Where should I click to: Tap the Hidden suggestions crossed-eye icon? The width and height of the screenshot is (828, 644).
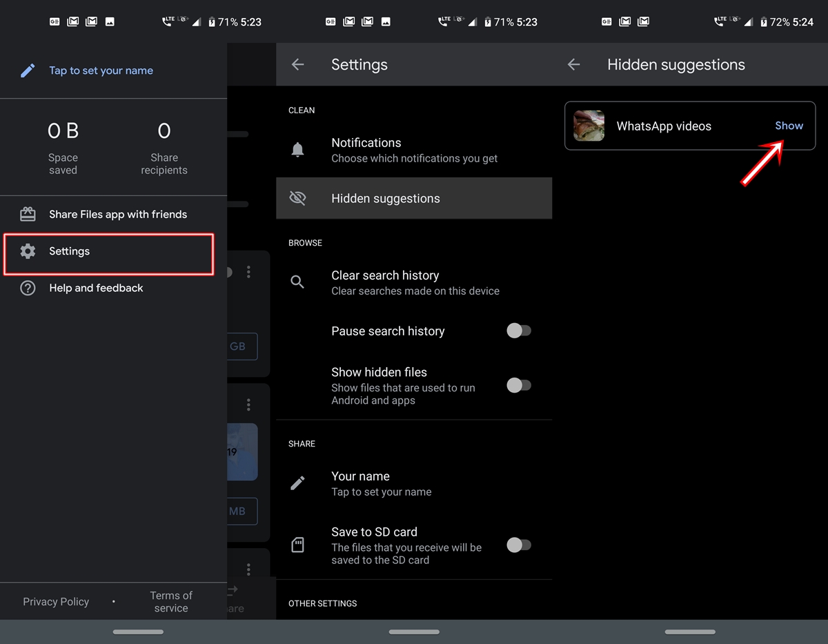297,198
